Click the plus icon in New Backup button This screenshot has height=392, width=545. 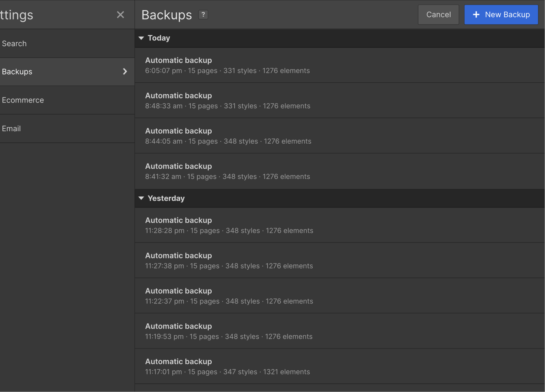tap(476, 14)
